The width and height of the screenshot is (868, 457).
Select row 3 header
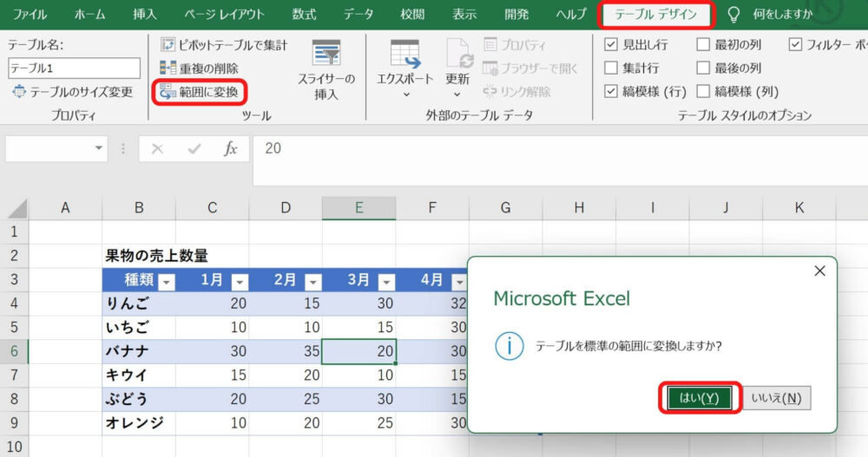(x=15, y=279)
